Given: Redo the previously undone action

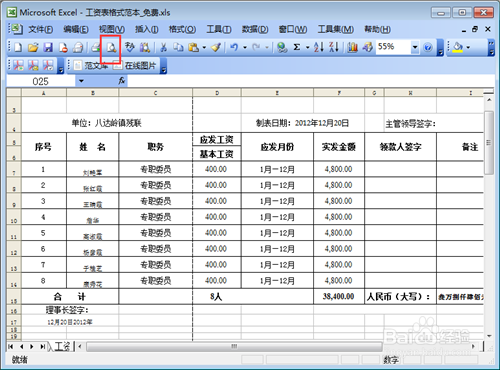Looking at the screenshot, I should pyautogui.click(x=256, y=48).
